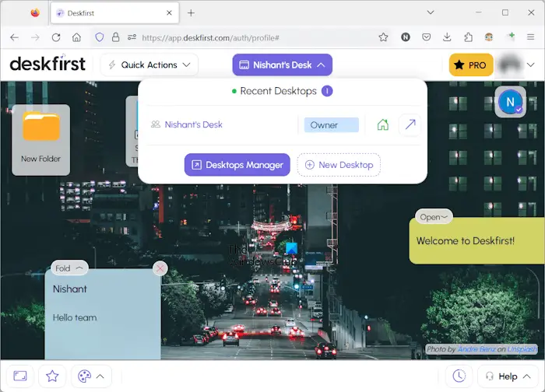Click the Recent Desktops count badge

[x=327, y=91]
